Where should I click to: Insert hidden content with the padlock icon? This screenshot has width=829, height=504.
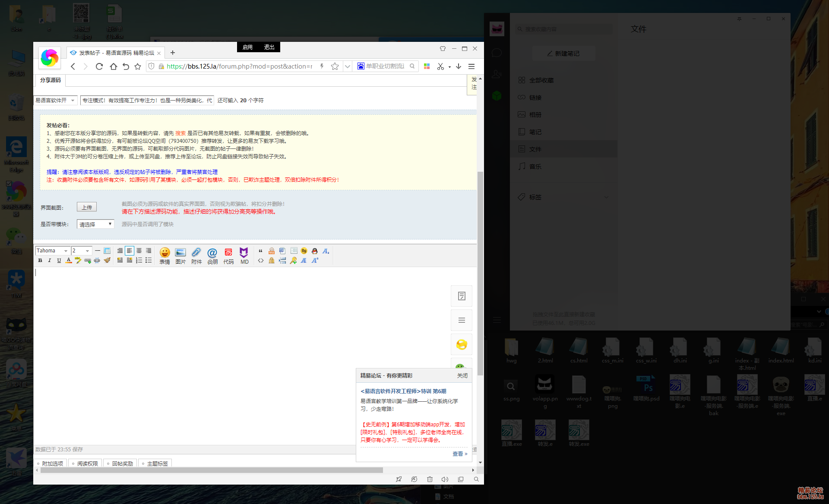[272, 260]
